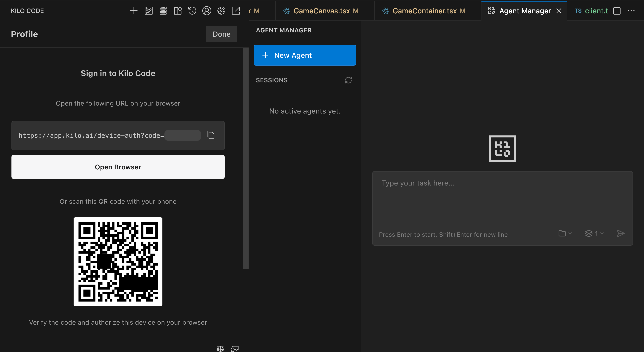Switch to GameContainer.tsx tab
The width and height of the screenshot is (644, 352).
pyautogui.click(x=424, y=11)
